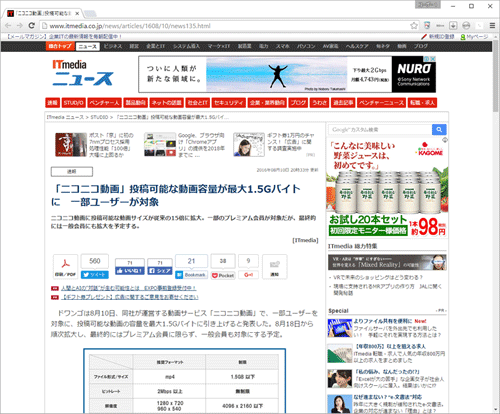Image resolution: width=500 pixels, height=414 pixels.
Task: Click the red 社会とIT category button
Action: (198, 103)
